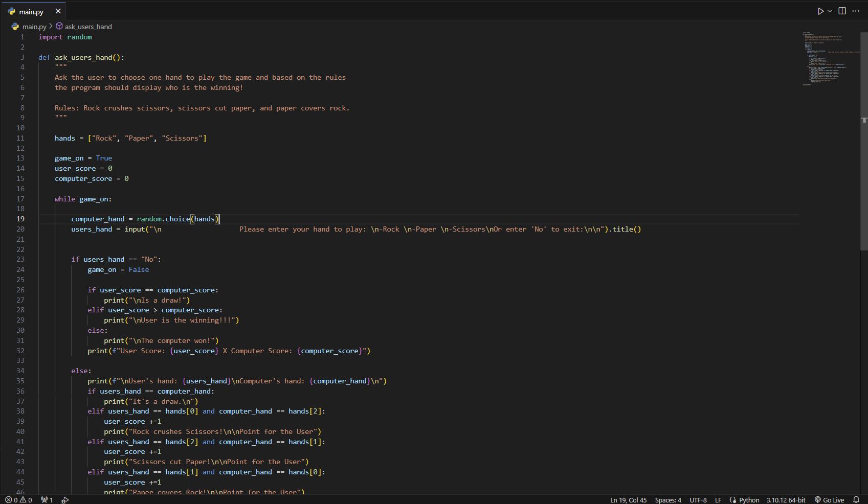Click main.py in the breadcrumb path
Viewport: 868px width, 504px height.
coord(34,27)
